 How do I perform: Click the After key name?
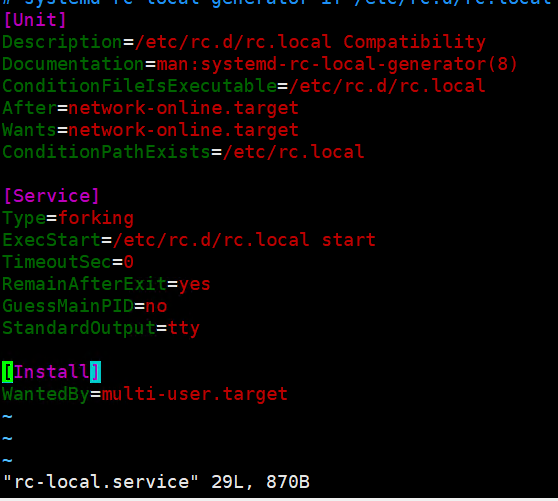(30, 108)
